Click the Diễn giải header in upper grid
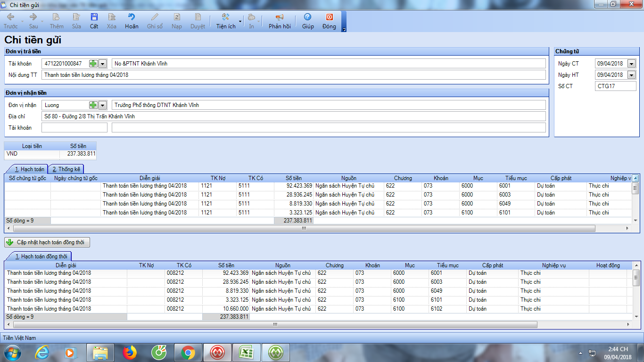644x362 pixels. click(150, 178)
